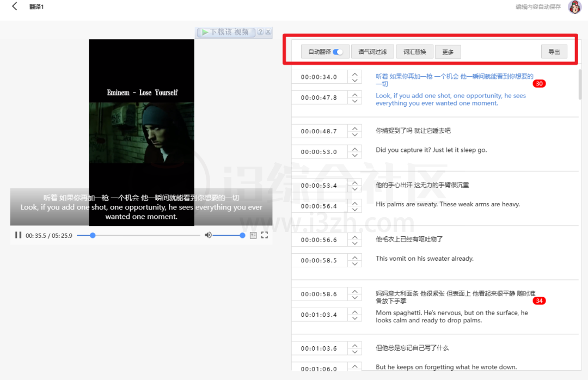The image size is (588, 380).
Task: Select translation 'His palms are sweaty. These weak arms are heavy.'
Action: coord(448,205)
